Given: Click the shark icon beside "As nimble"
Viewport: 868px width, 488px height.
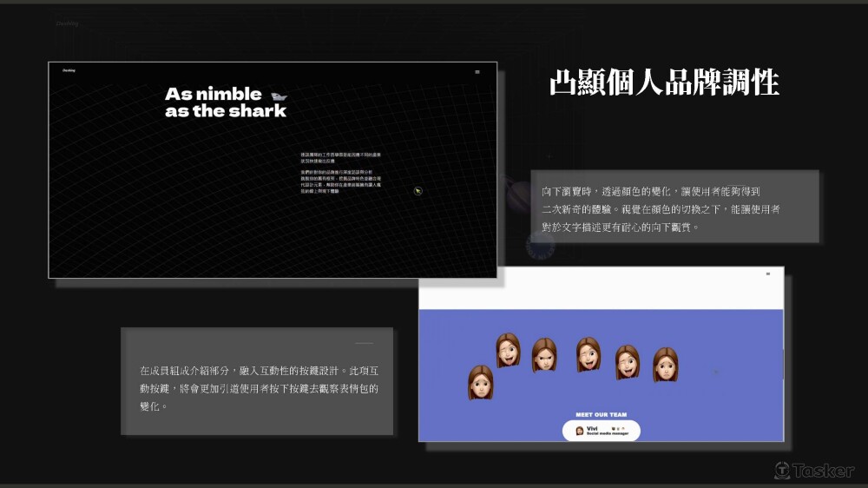Looking at the screenshot, I should (x=279, y=96).
